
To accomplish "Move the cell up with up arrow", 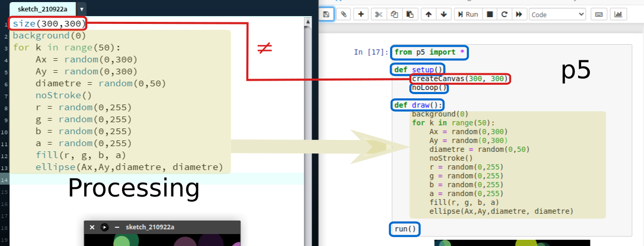I will coord(428,15).
